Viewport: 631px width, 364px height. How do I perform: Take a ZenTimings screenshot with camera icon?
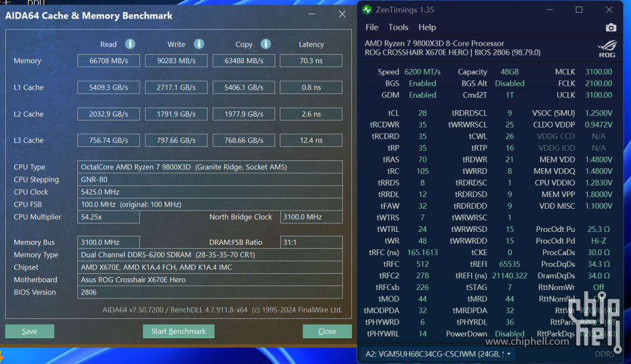click(610, 27)
